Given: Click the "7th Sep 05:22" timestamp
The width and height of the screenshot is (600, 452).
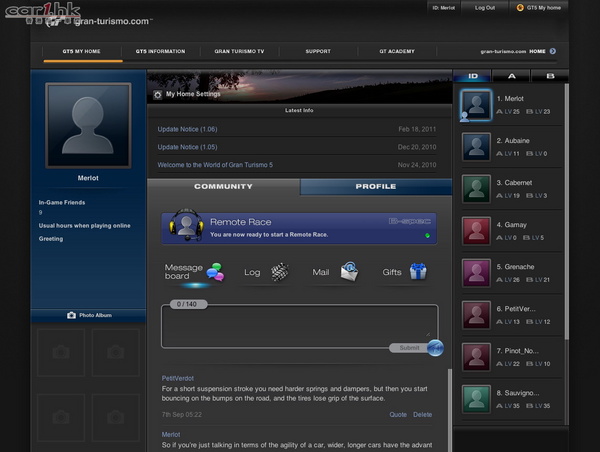Looking at the screenshot, I should click(x=182, y=414).
